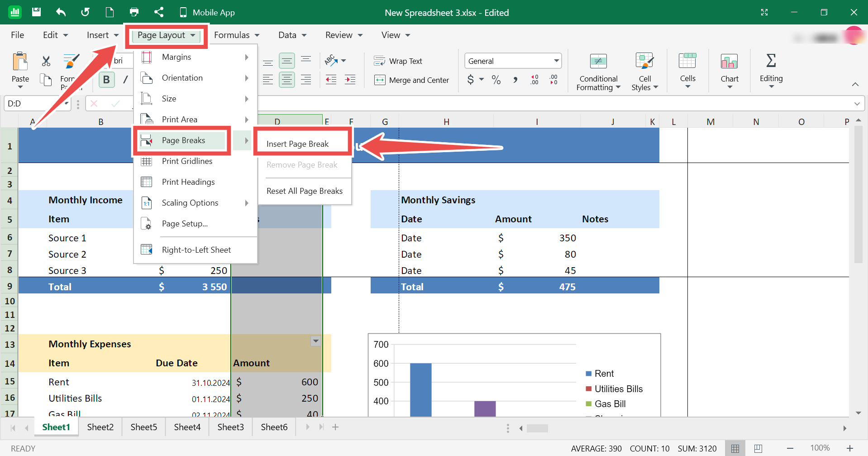Click Print Gridlines option
The height and width of the screenshot is (456, 868).
[x=196, y=161]
